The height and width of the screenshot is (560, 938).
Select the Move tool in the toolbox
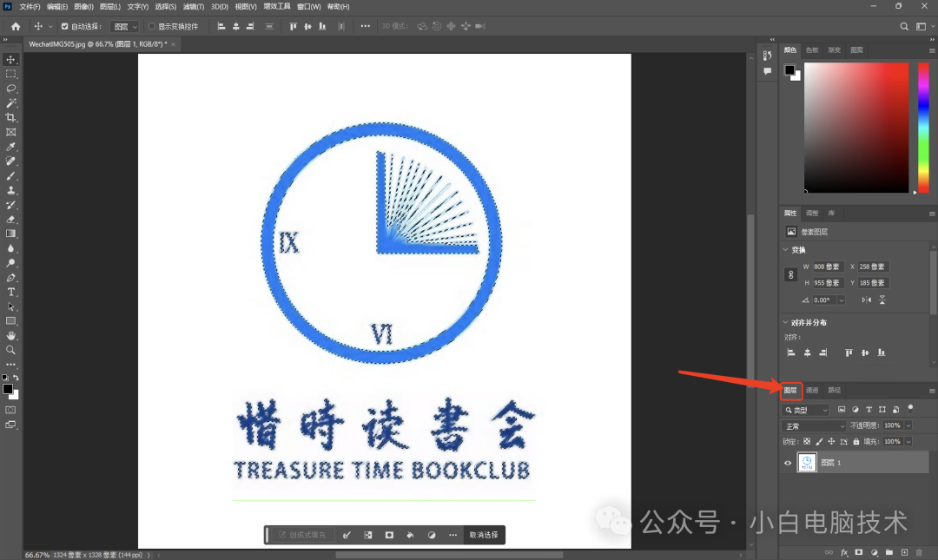(x=10, y=59)
